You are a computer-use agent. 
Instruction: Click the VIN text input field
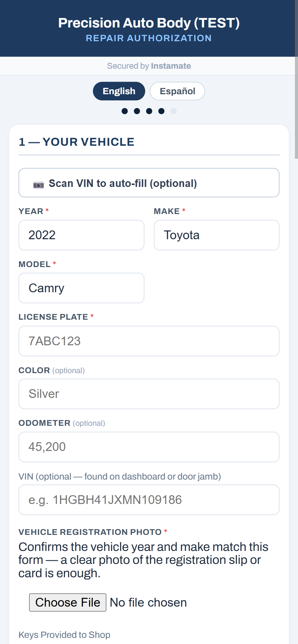coord(149,500)
